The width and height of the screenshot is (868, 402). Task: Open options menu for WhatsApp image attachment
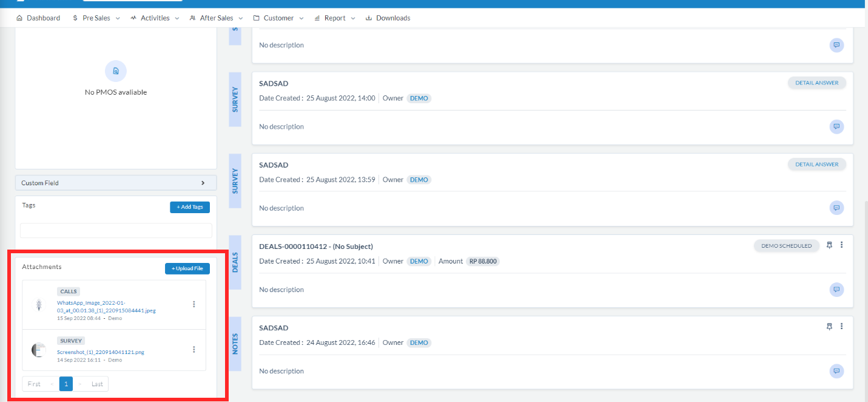point(194,304)
